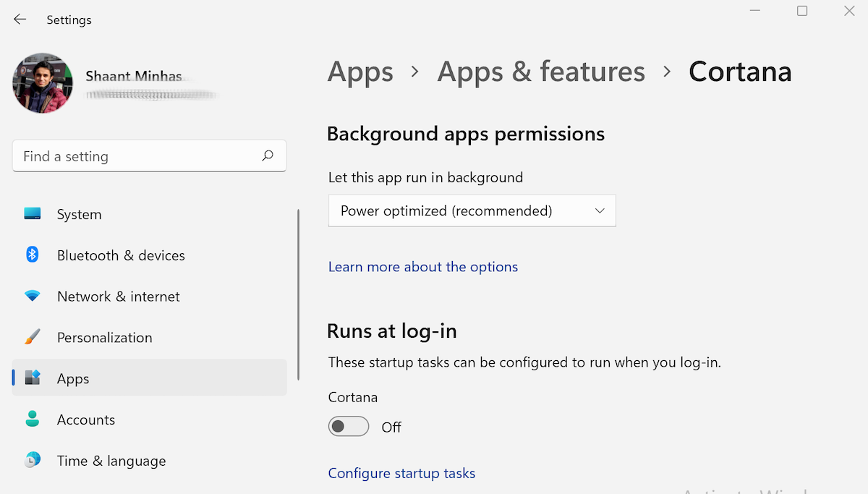The image size is (868, 494).
Task: Open Apps & features from breadcrumb
Action: pos(540,72)
